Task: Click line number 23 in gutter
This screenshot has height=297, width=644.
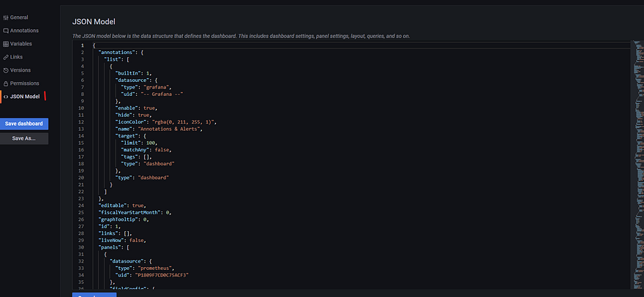Action: click(x=81, y=198)
